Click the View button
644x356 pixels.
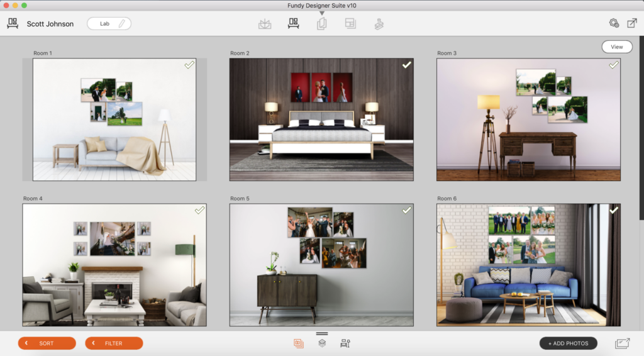616,47
